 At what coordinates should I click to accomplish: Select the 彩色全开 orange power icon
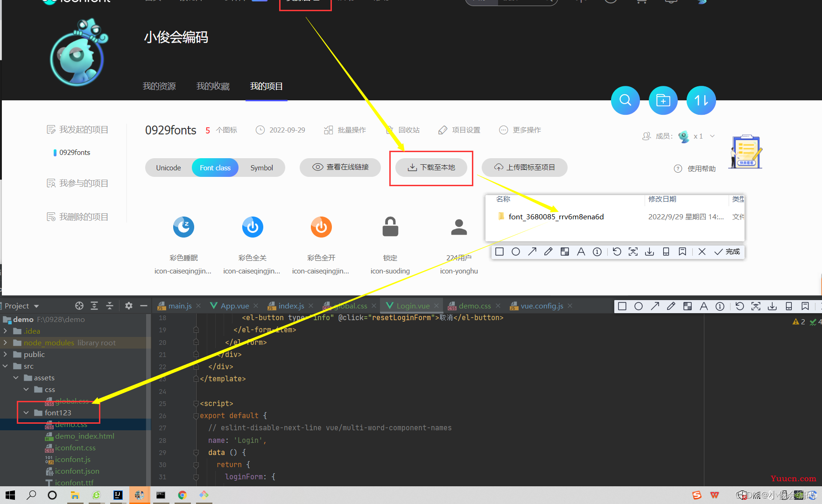pos(321,227)
